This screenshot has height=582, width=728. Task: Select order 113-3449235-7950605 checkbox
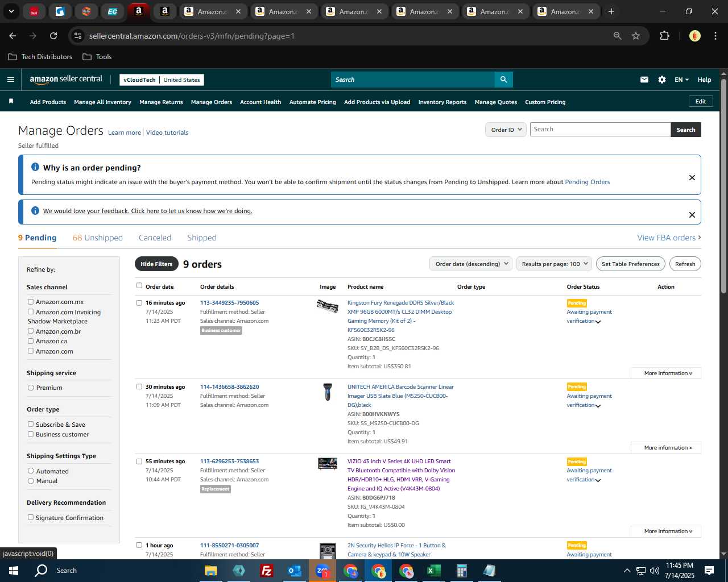[139, 303]
